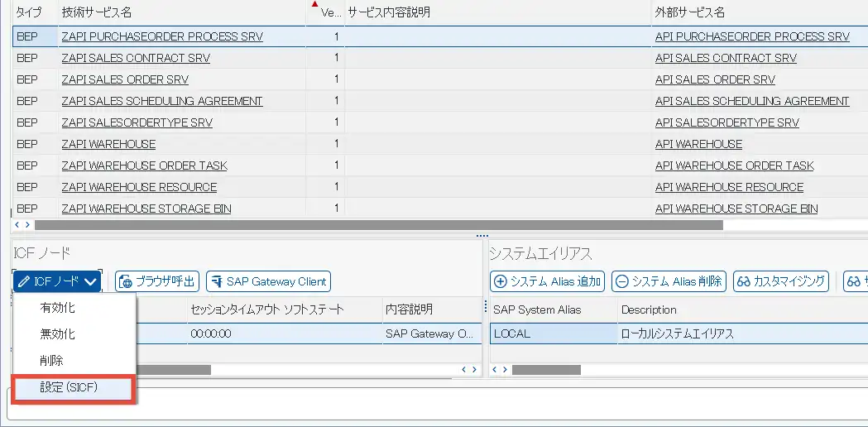Click Description column header in alias table
The width and height of the screenshot is (868, 427).
743,309
